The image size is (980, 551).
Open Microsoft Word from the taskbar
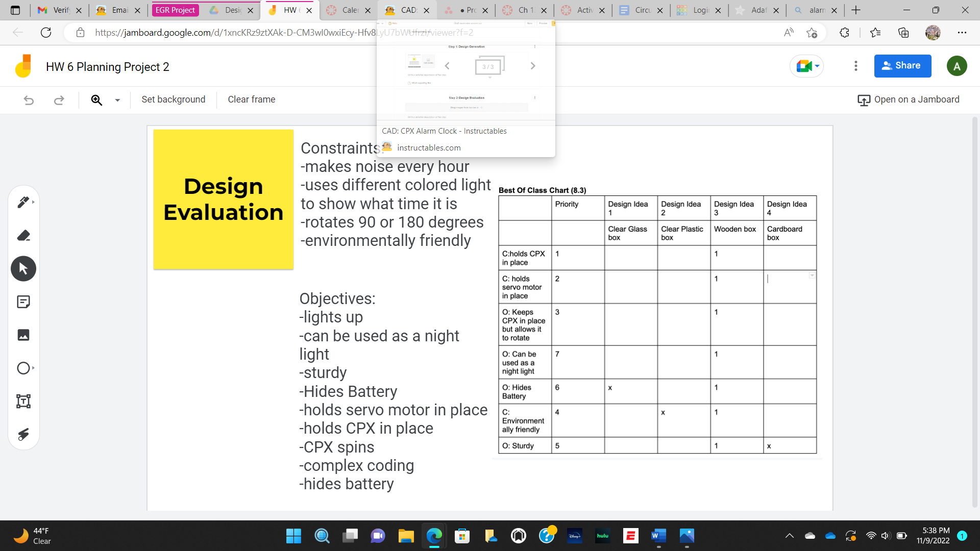click(658, 536)
